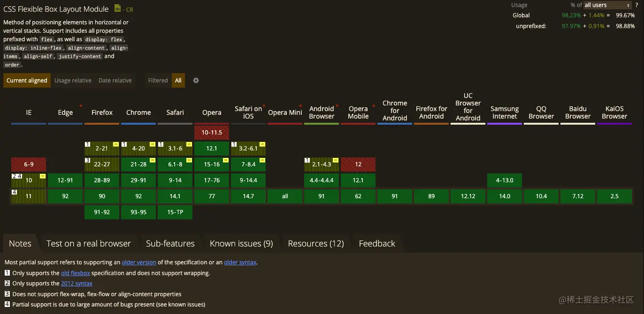The image size is (644, 314).
Task: Click the Firefox column header
Action: click(102, 112)
